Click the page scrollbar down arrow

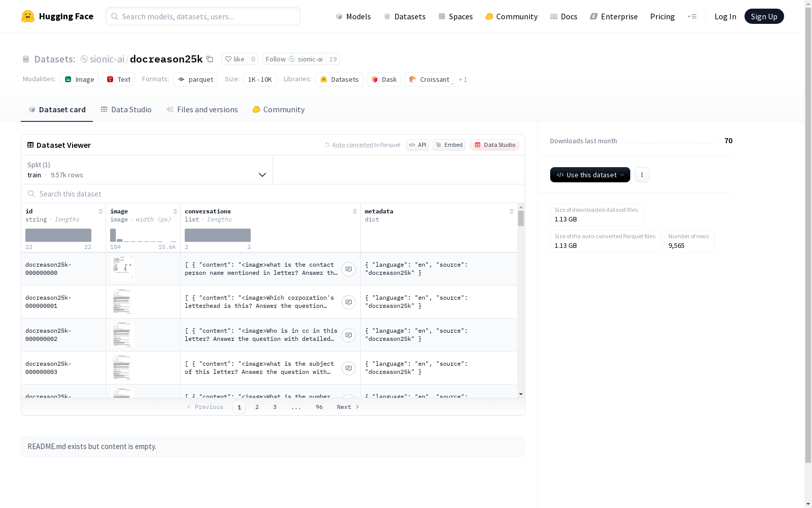[x=808, y=504]
